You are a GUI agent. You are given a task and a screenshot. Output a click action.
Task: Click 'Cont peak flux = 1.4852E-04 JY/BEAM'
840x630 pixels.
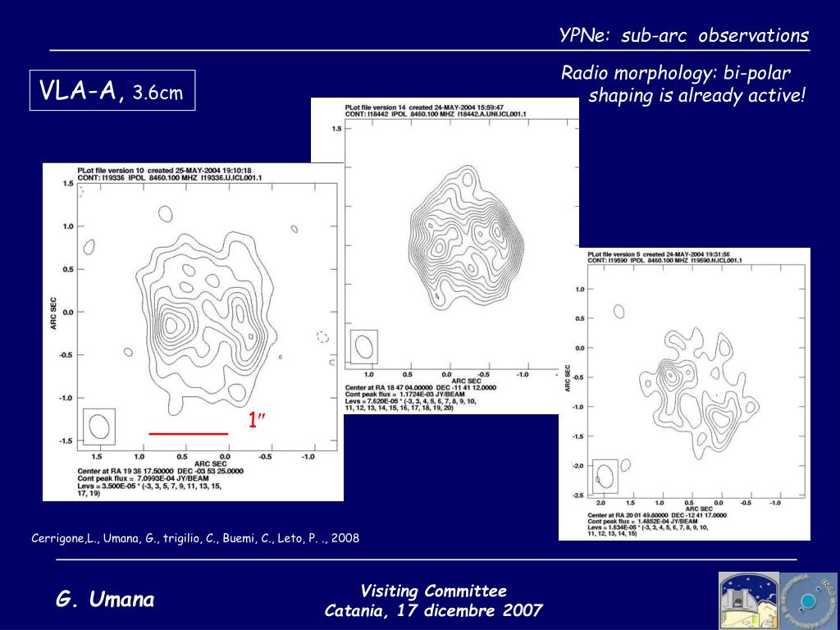click(x=642, y=521)
